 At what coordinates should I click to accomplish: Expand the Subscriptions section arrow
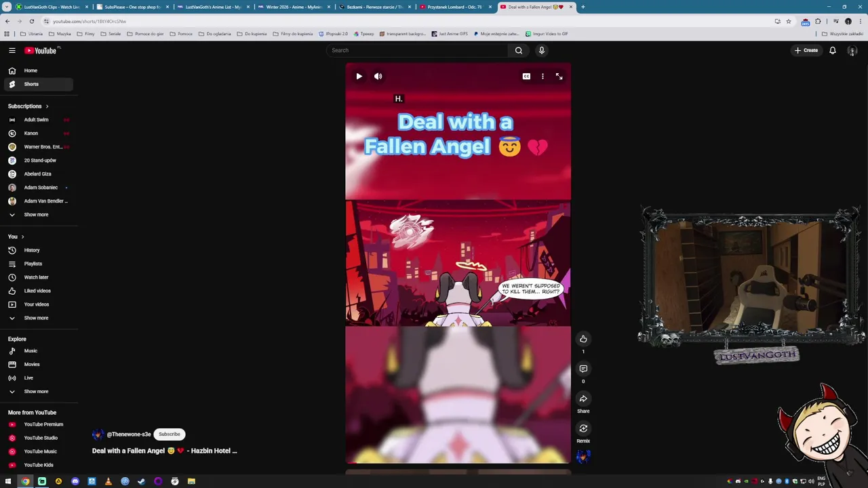pyautogui.click(x=47, y=106)
